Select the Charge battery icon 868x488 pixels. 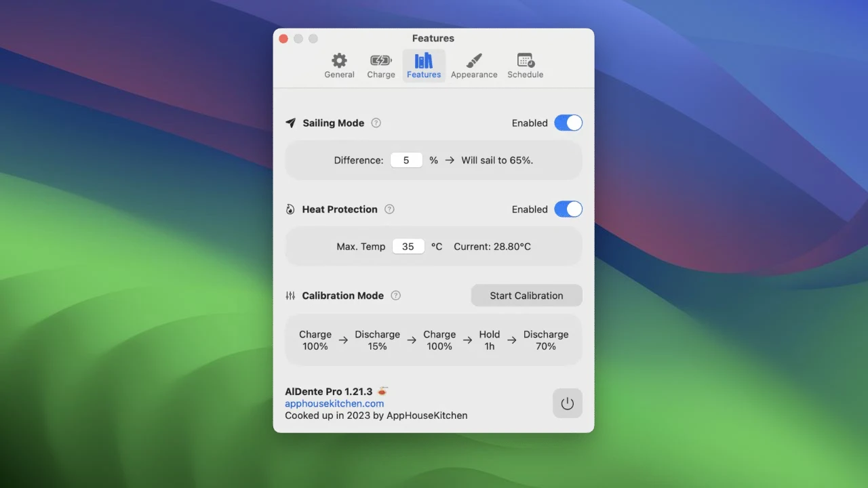[380, 60]
